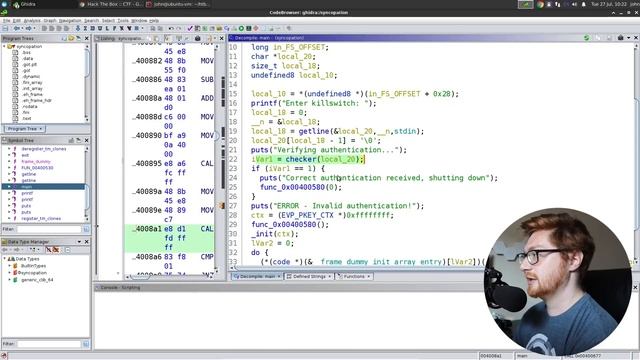Open the Tools menu
This screenshot has width=640, height=360.
point(123,20)
